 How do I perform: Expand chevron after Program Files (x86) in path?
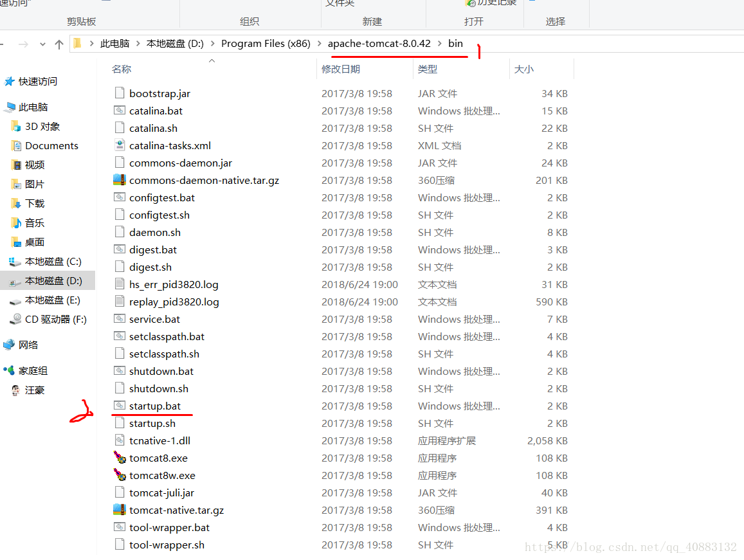click(319, 44)
